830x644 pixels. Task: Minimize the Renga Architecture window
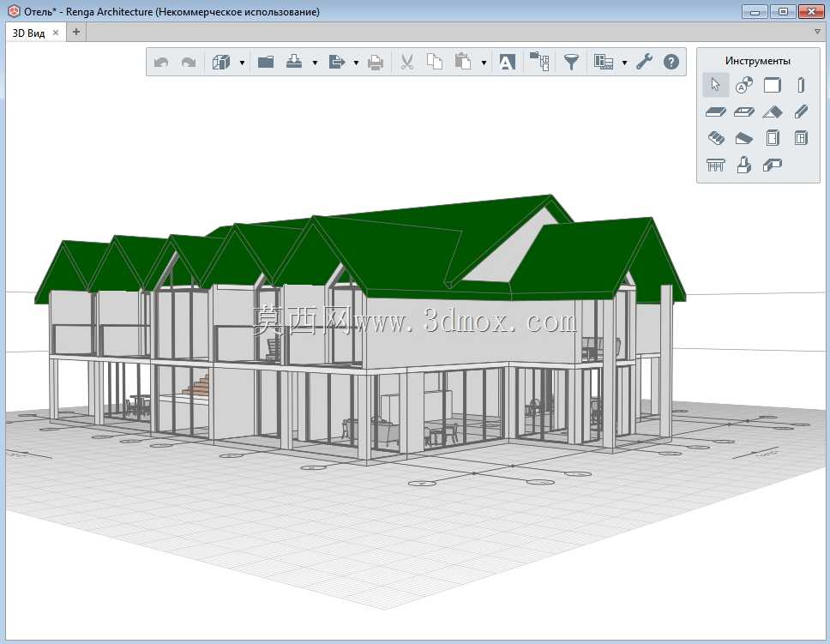point(755,11)
